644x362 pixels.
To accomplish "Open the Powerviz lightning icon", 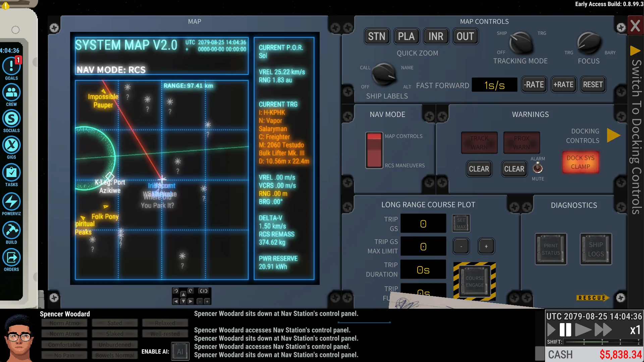I will pyautogui.click(x=11, y=201).
